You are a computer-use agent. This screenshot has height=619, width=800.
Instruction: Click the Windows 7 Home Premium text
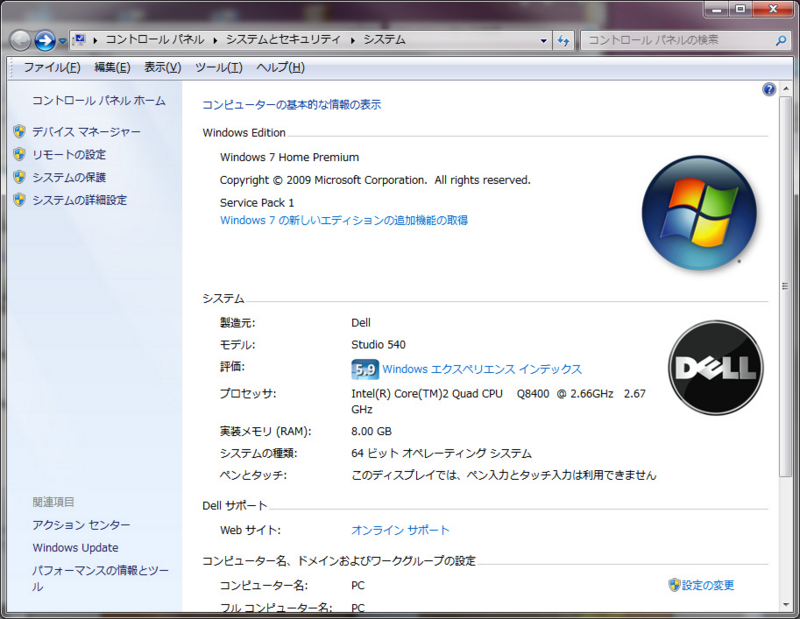pos(289,157)
